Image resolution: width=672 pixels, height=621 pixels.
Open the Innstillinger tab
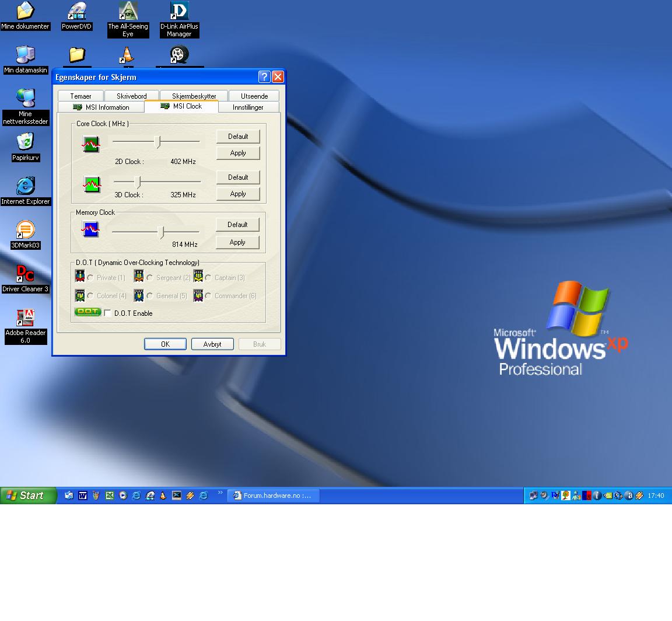[x=248, y=107]
